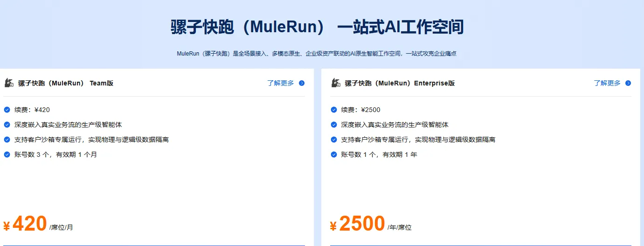Screen dimensions: 644x246
Task: Click the orange ¥420 price
Action: tap(25, 224)
